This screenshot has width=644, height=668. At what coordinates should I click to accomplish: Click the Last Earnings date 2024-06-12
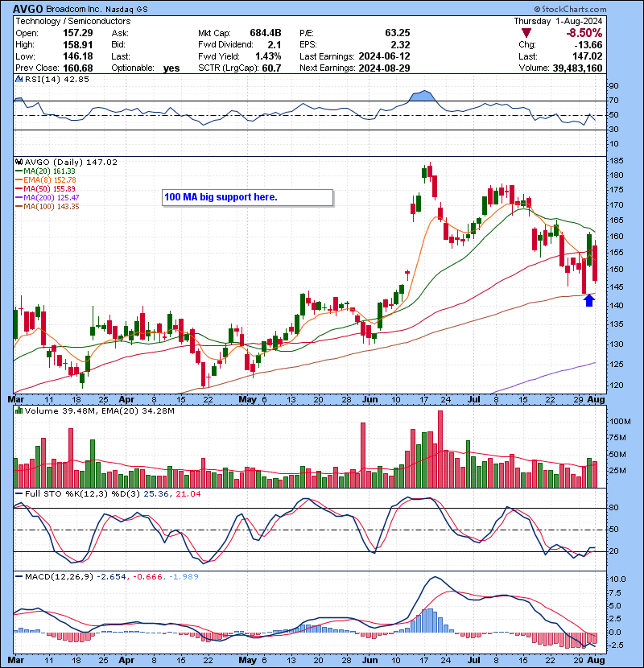click(384, 56)
